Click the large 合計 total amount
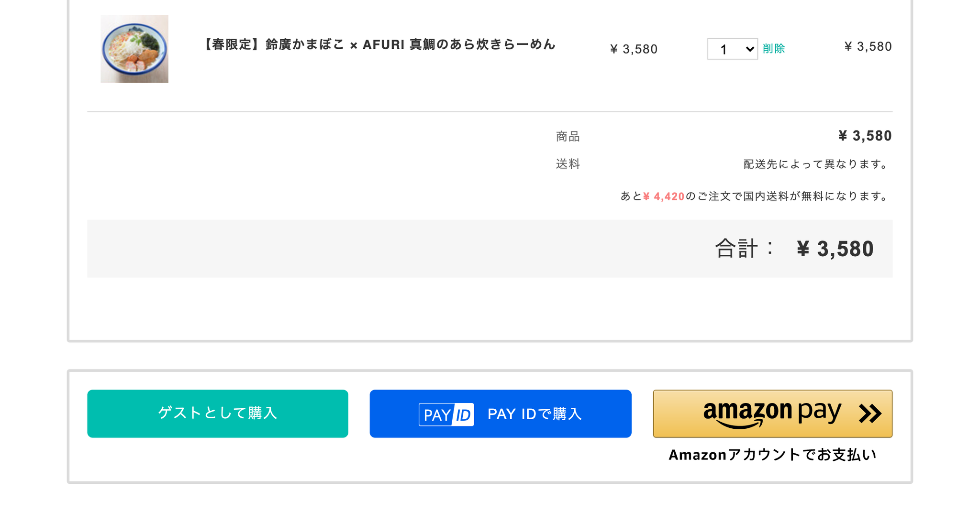The image size is (980, 512). pyautogui.click(x=835, y=249)
